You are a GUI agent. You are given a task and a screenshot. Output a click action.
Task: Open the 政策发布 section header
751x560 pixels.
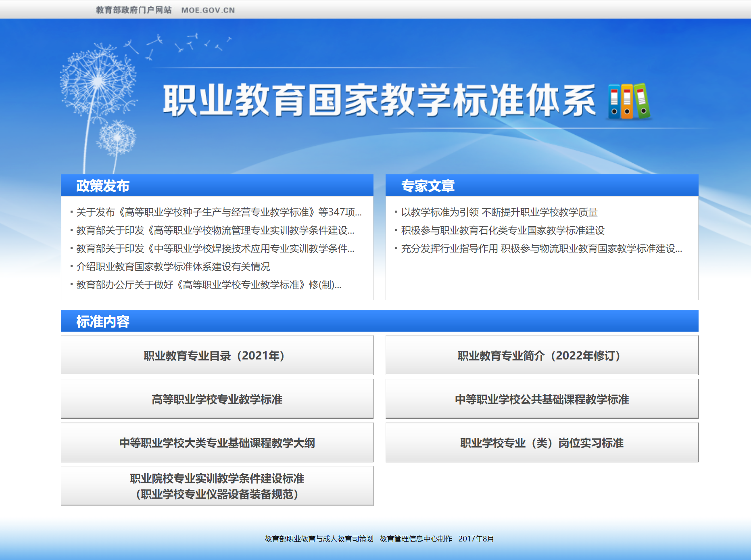[x=103, y=186]
